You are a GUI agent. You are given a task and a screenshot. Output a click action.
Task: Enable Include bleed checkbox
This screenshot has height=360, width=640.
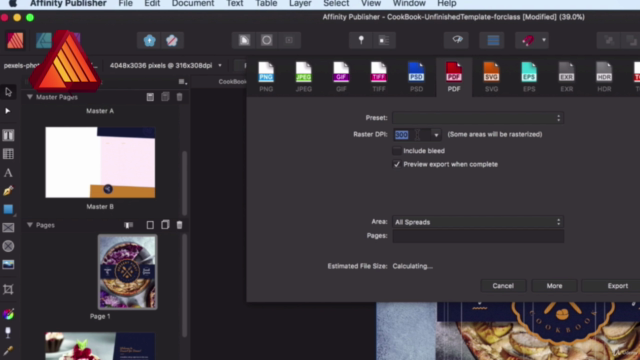tap(396, 151)
